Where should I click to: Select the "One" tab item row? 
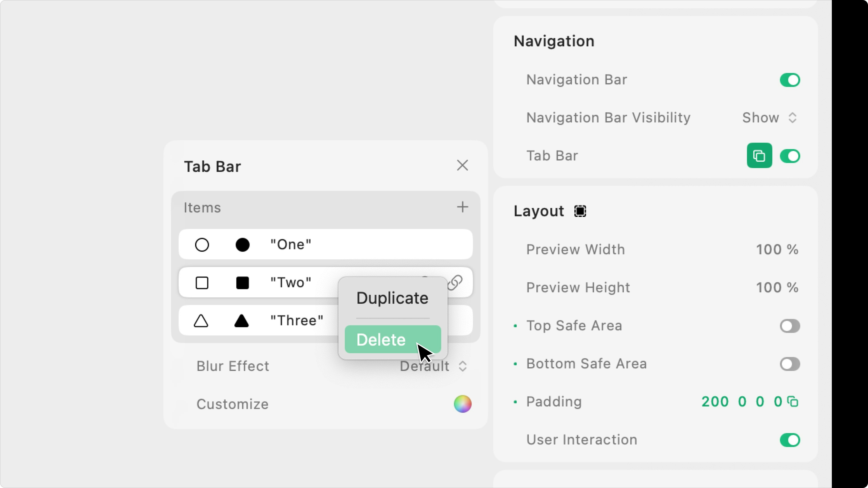(371, 244)
